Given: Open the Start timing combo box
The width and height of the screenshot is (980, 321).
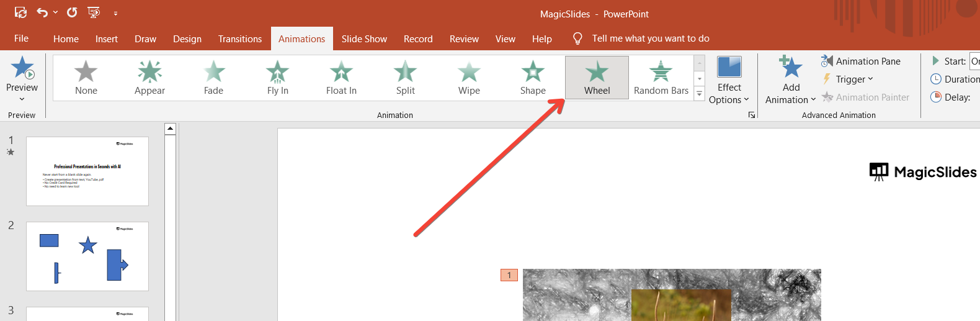Looking at the screenshot, I should point(975,61).
